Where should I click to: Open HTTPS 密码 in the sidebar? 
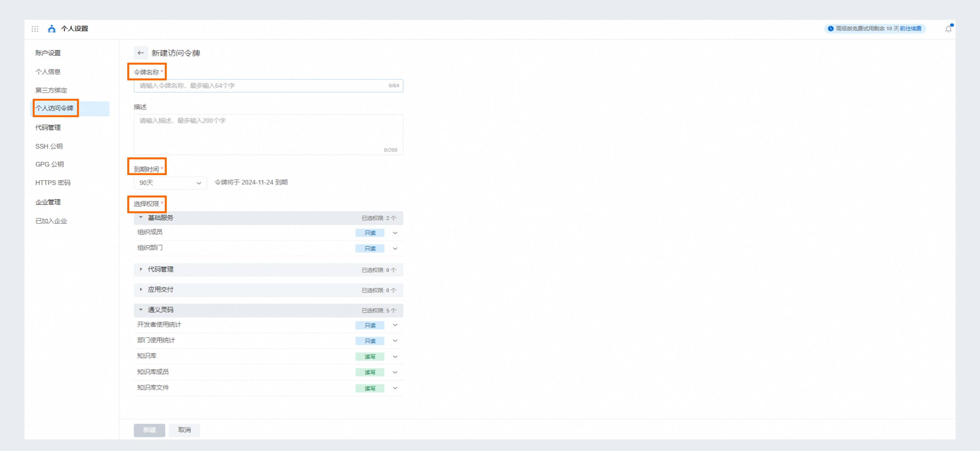coord(53,183)
